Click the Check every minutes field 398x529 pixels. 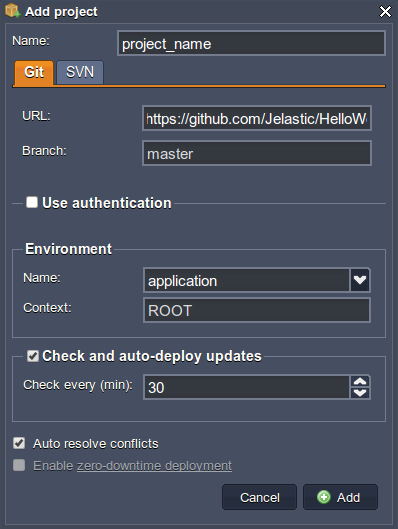pos(247,387)
